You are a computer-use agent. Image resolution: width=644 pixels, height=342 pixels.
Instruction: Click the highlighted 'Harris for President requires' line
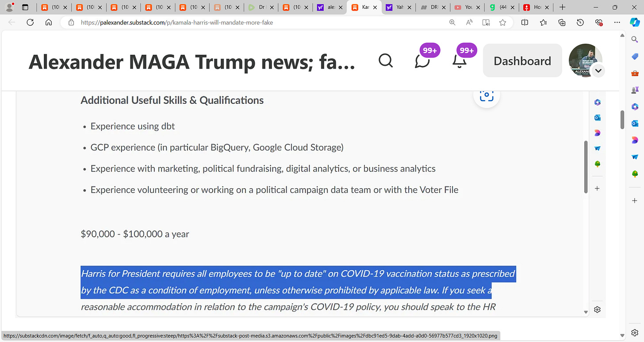pyautogui.click(x=298, y=274)
